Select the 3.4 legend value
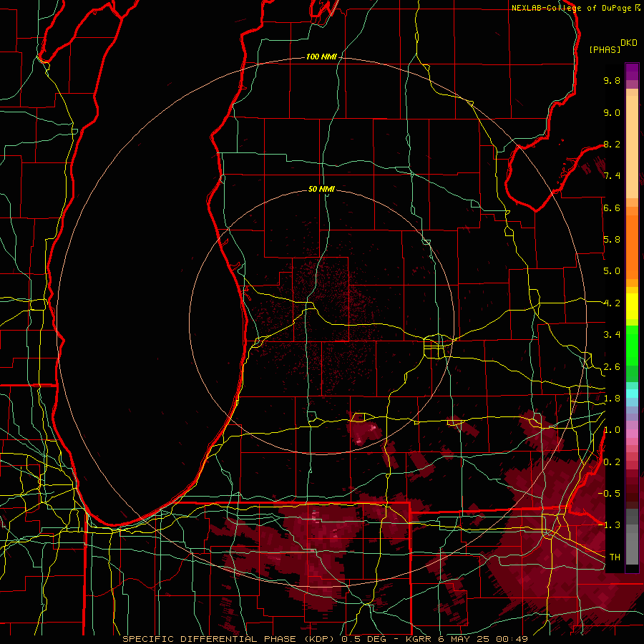Image resolution: width=644 pixels, height=644 pixels. (x=612, y=335)
